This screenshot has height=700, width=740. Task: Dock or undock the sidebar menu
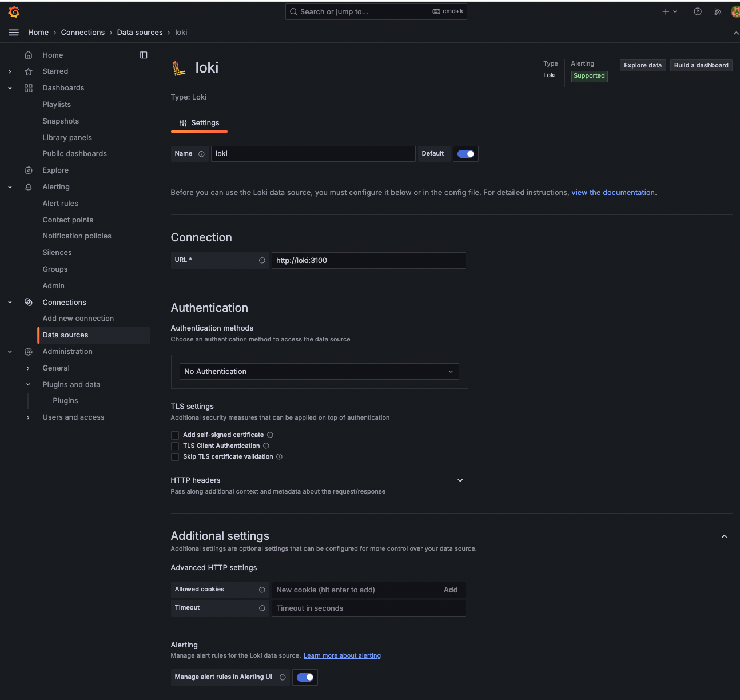tap(144, 55)
